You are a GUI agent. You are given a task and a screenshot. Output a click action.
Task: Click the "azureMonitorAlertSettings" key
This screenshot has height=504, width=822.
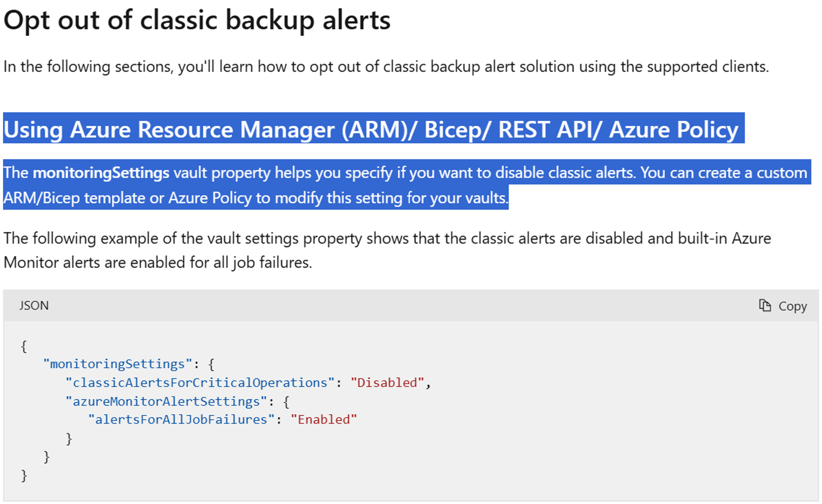tap(166, 401)
